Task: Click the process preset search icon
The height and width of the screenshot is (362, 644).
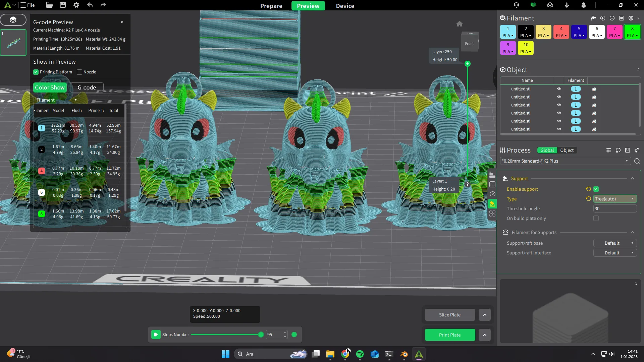Action: pos(637,161)
